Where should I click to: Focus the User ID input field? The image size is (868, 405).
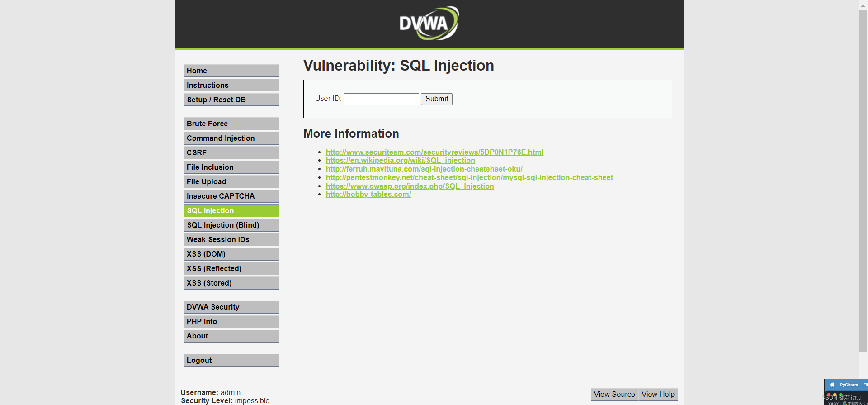pyautogui.click(x=382, y=99)
